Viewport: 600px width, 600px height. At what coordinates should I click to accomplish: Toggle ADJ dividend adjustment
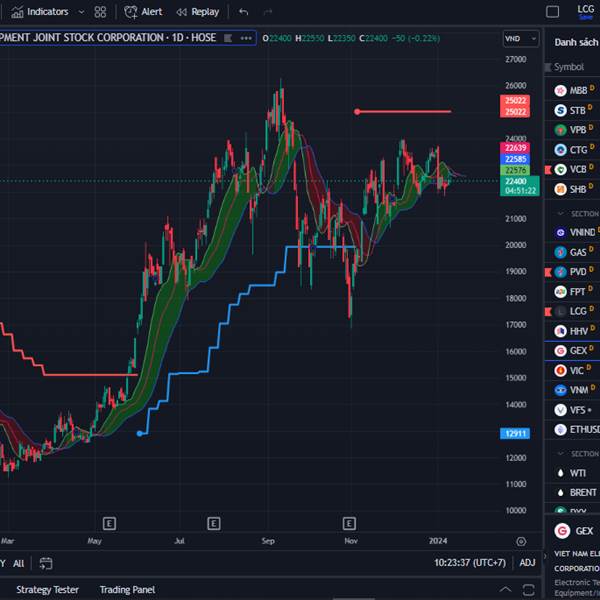click(x=527, y=562)
